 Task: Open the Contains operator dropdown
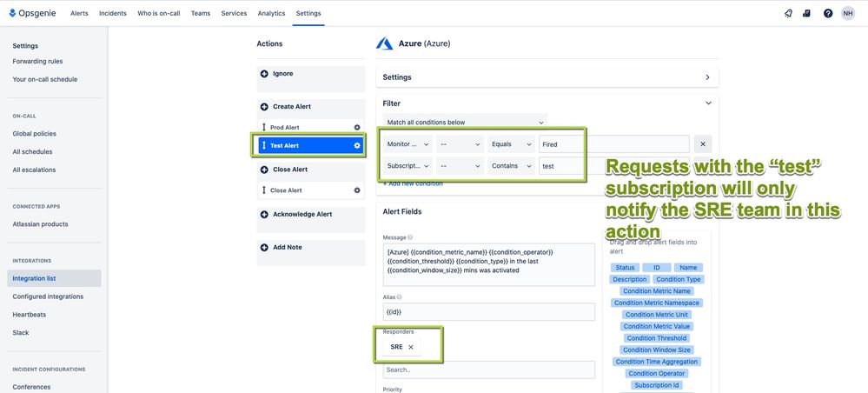pos(511,166)
